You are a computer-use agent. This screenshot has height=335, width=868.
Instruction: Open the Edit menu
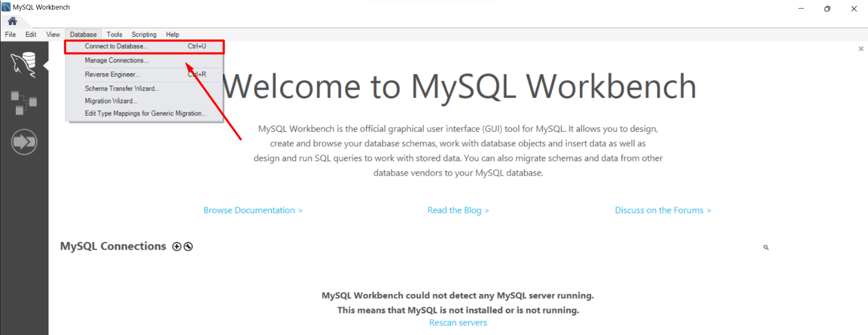[31, 35]
